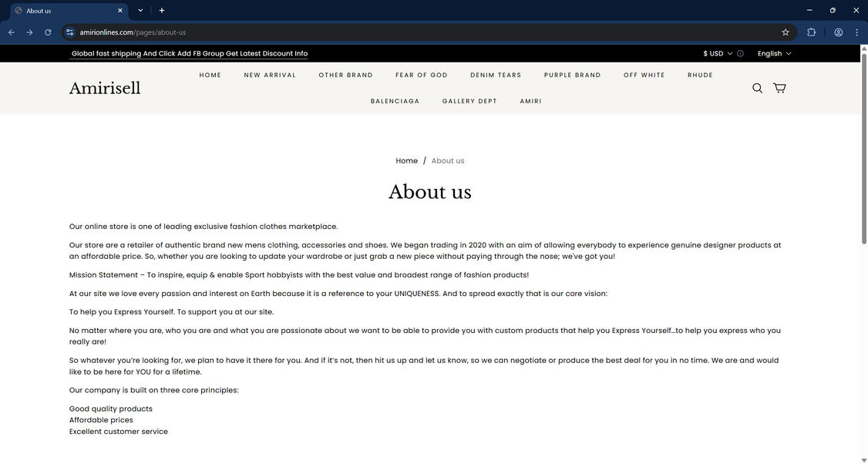Click the 'Mission Statement' paragraph
Image resolution: width=868 pixels, height=464 pixels.
pyautogui.click(x=299, y=274)
